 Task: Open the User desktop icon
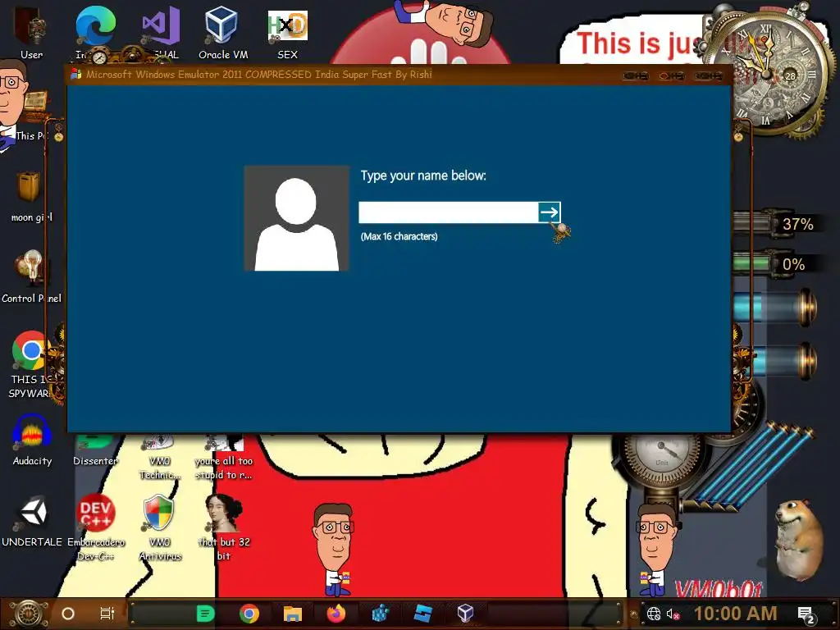(32, 32)
